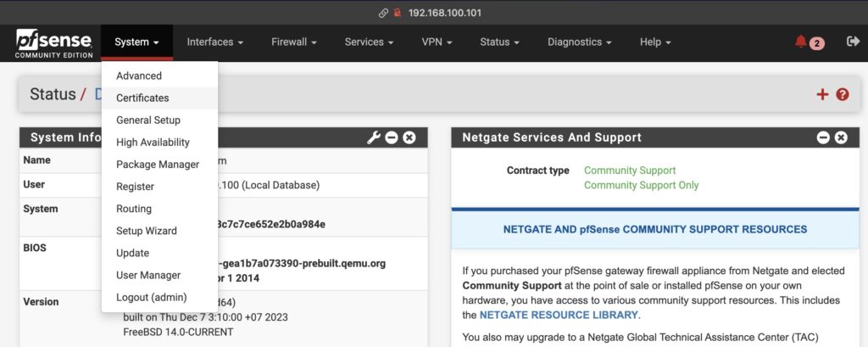Open System Information wrench settings icon
The width and height of the screenshot is (868, 347).
tap(374, 137)
